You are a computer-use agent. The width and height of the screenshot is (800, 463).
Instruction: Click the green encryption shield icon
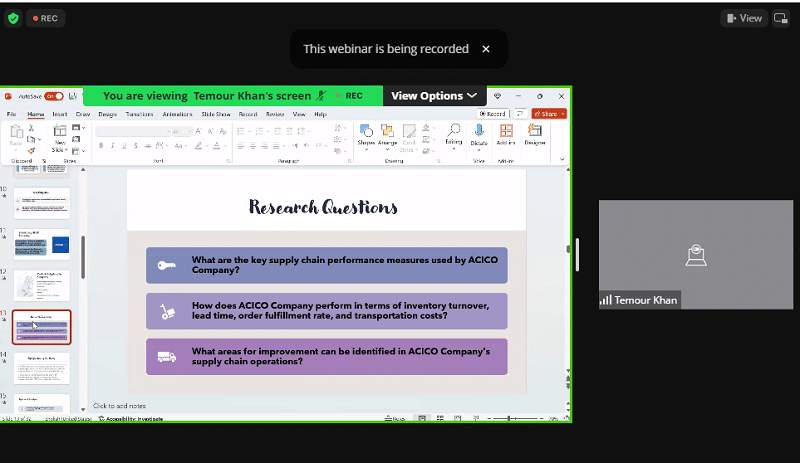click(x=13, y=18)
